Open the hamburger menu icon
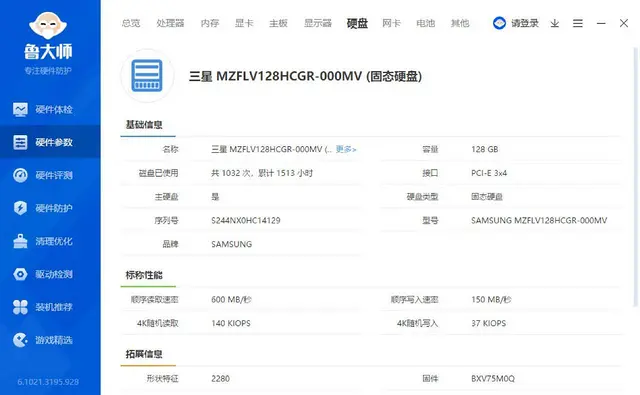The height and width of the screenshot is (395, 640). tap(578, 23)
